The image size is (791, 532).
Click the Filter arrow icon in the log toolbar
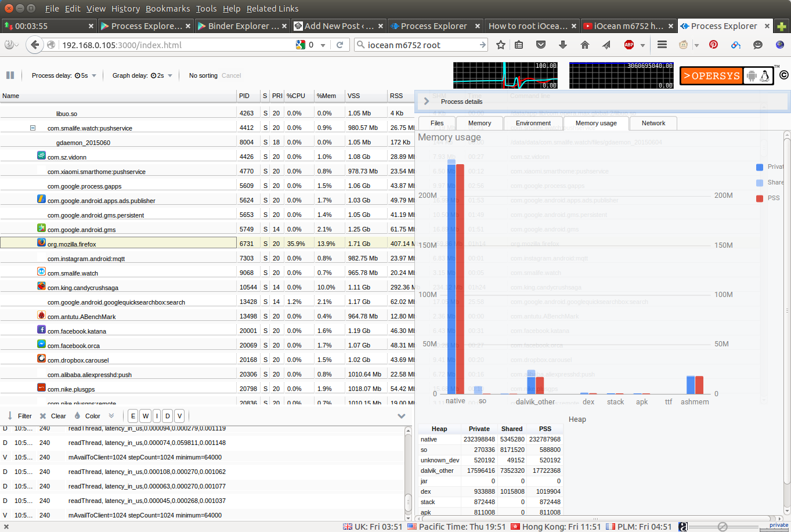tap(10, 416)
